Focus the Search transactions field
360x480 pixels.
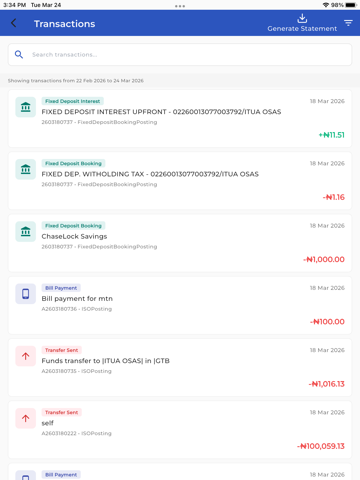180,55
